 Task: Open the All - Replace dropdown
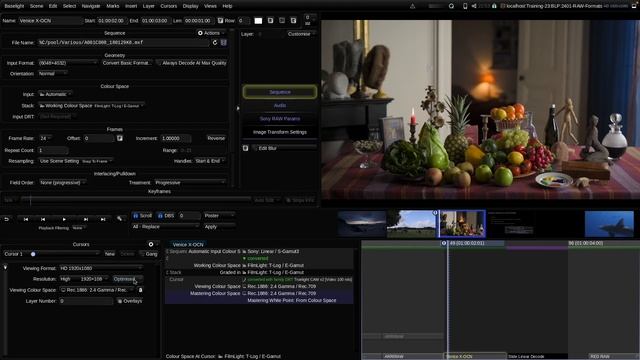pos(165,226)
